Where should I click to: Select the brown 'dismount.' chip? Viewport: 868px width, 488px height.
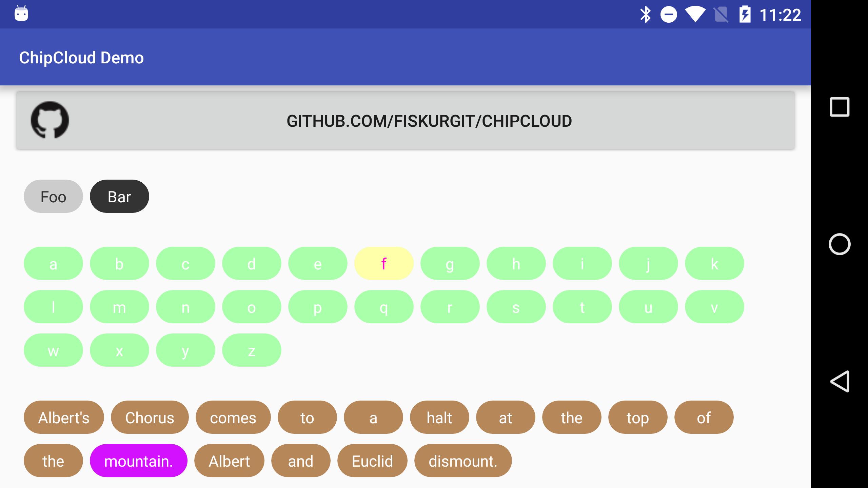tap(461, 460)
